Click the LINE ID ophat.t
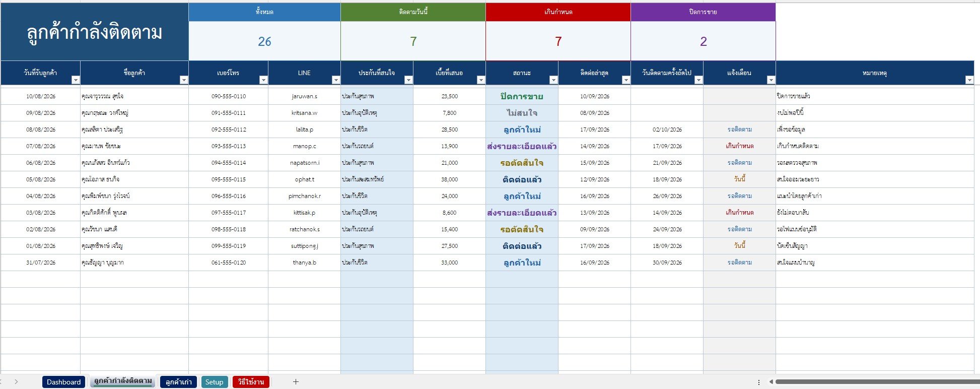The width and height of the screenshot is (980, 389). (305, 179)
